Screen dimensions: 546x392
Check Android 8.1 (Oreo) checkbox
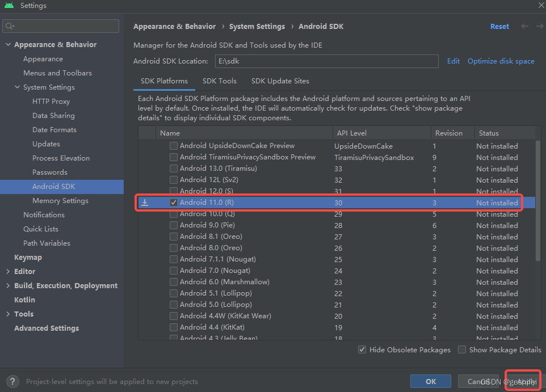click(174, 237)
